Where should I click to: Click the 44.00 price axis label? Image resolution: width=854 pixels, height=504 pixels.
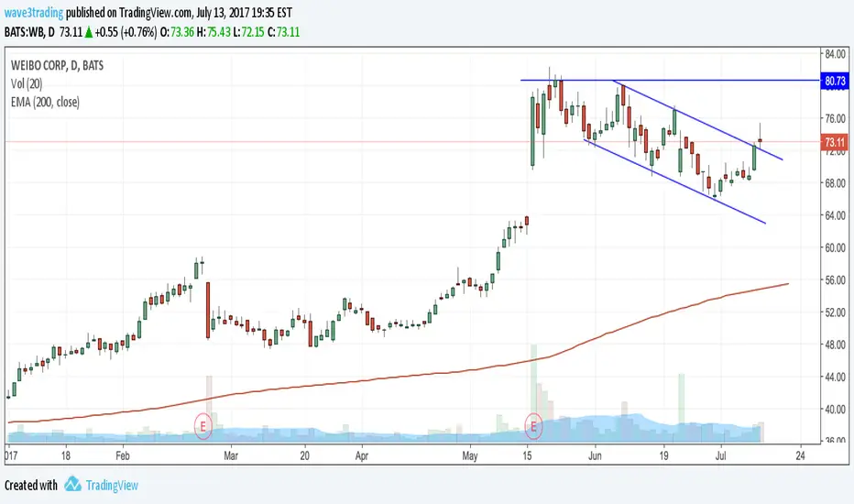coord(835,377)
